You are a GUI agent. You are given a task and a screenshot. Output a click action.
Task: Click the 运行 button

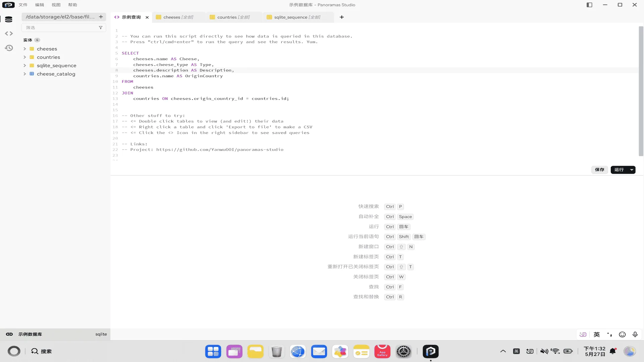point(619,170)
